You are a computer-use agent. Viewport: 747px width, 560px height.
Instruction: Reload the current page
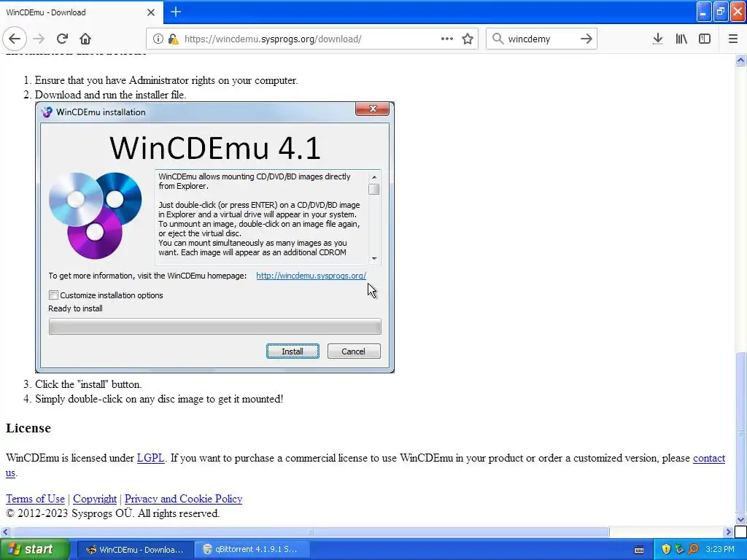(62, 39)
